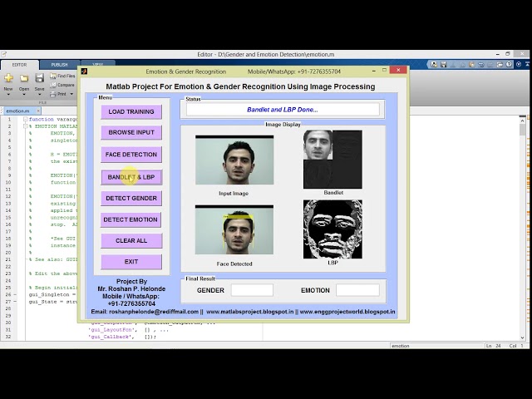This screenshot has height=399, width=532.
Task: Click the Face Detected image
Action: pyautogui.click(x=234, y=229)
